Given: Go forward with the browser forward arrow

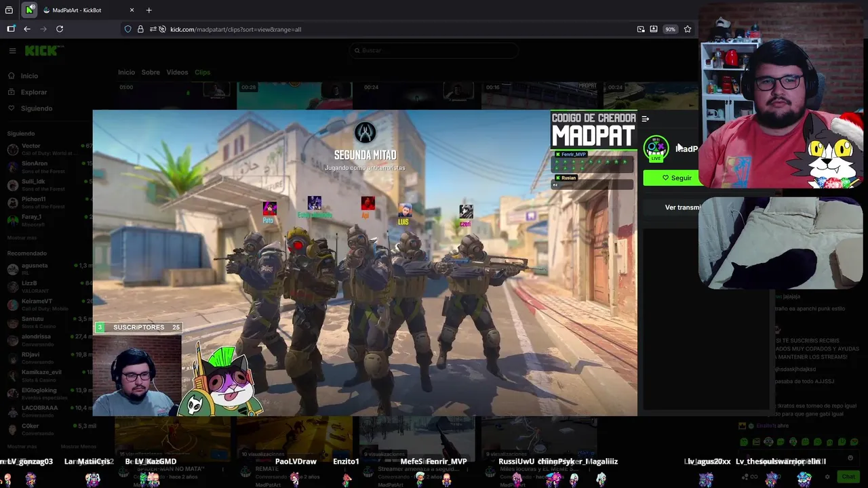Looking at the screenshot, I should 43,29.
